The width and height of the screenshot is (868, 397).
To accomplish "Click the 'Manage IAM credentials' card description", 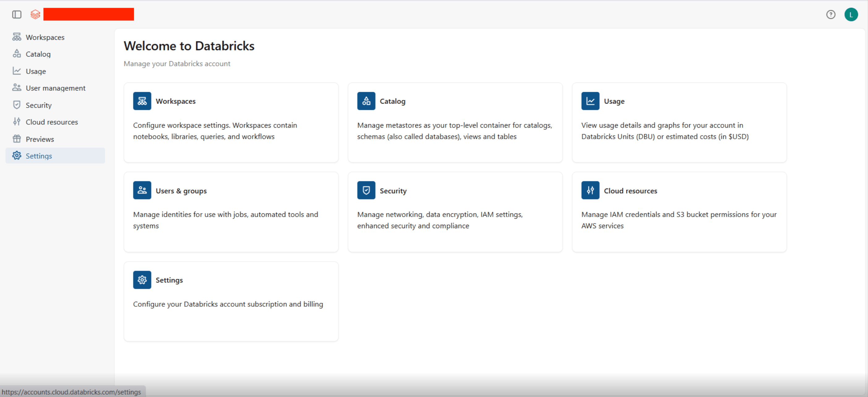I will tap(679, 220).
